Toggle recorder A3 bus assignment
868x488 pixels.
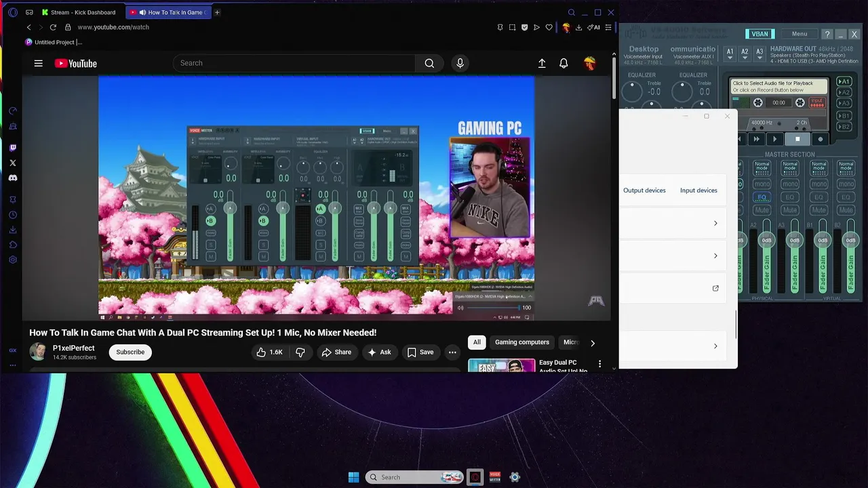tap(844, 103)
